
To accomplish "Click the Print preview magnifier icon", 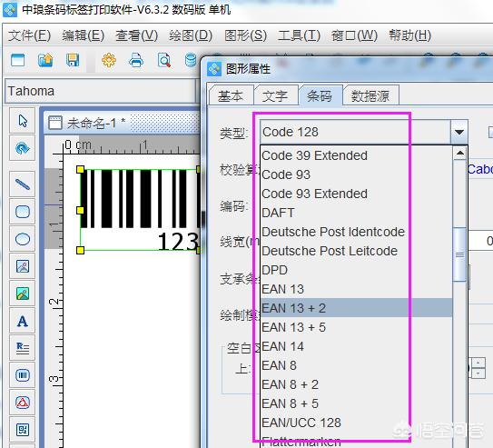I will click(x=164, y=60).
